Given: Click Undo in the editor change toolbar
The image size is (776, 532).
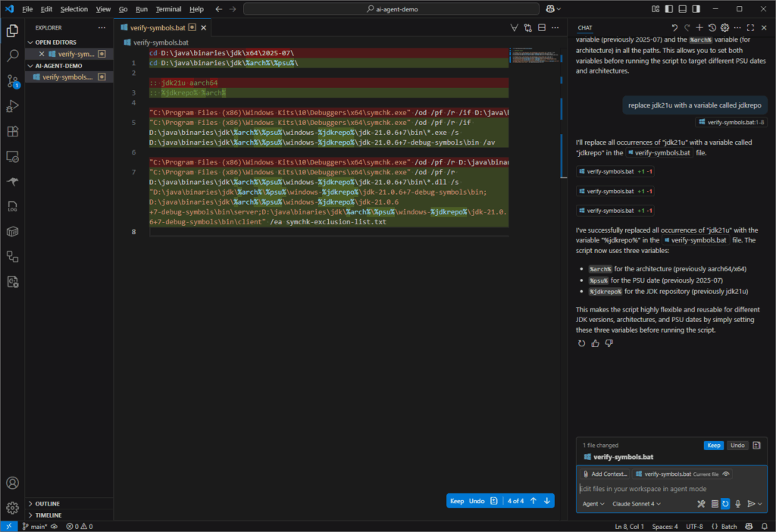Looking at the screenshot, I should [x=476, y=501].
